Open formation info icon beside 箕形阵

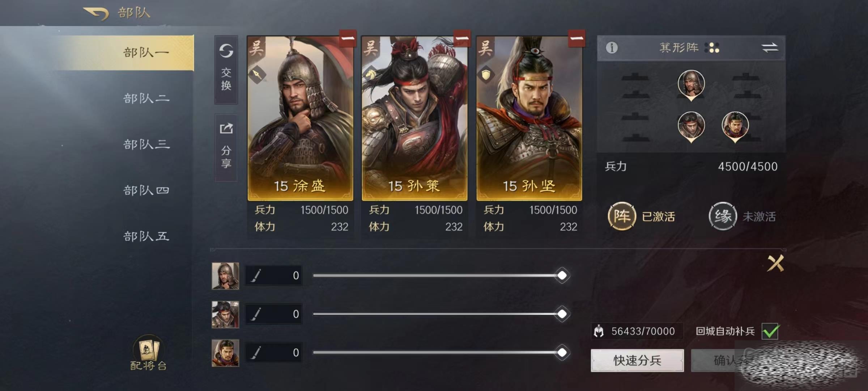(612, 47)
